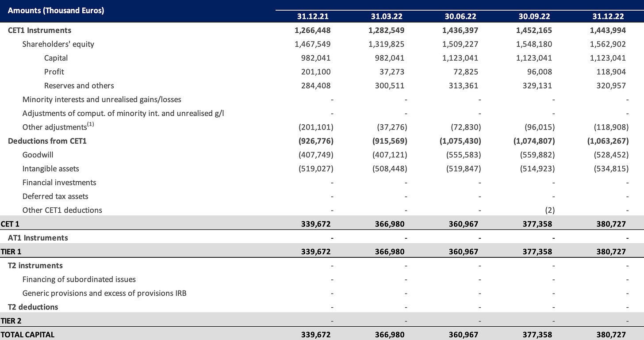This screenshot has width=644, height=340.
Task: Select Deductions from CET1 value (1,075,430)
Action: click(x=461, y=141)
